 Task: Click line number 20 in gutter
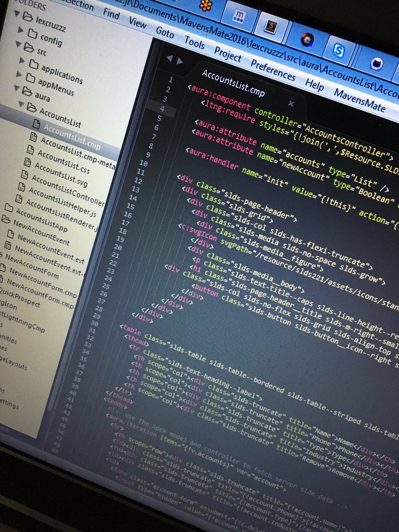pos(117,246)
